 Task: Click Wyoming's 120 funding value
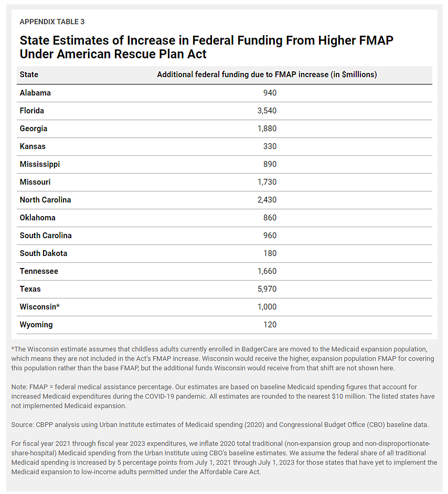click(270, 325)
